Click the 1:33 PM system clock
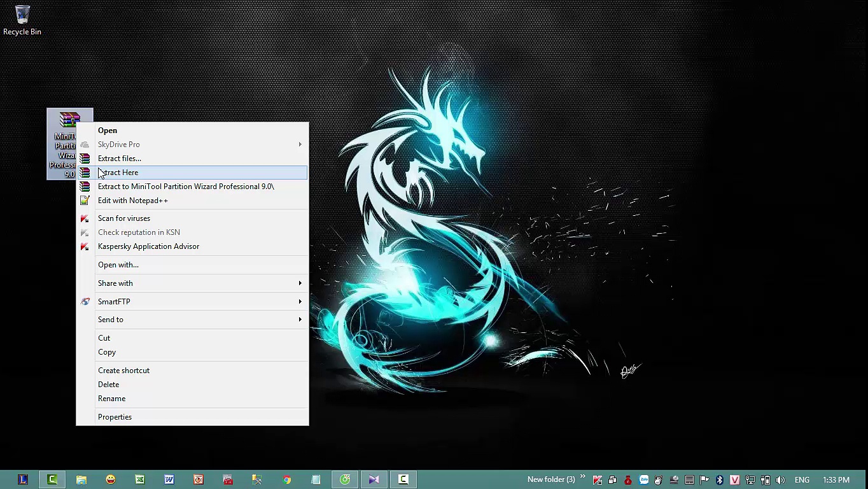Screen dimensions: 868x489 point(836,480)
